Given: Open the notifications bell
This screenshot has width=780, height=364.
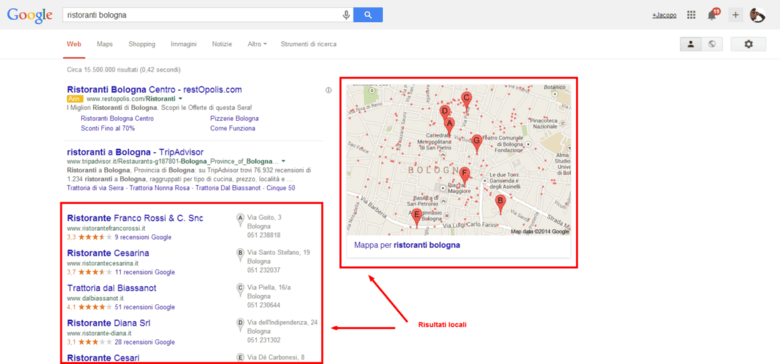Looking at the screenshot, I should pos(713,14).
